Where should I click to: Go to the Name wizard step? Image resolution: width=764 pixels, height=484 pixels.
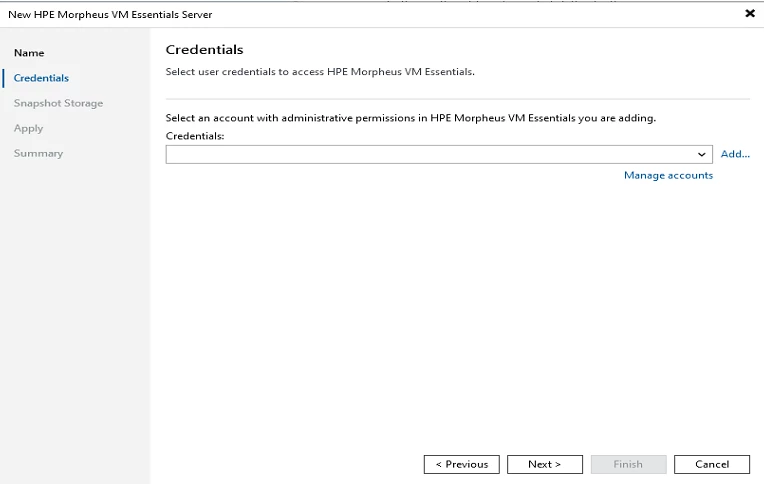[29, 53]
